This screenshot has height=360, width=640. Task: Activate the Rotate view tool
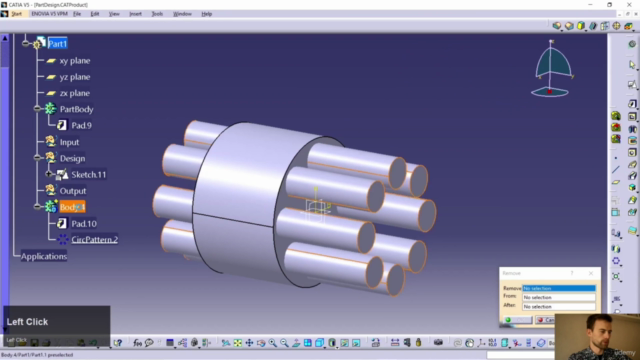pos(261,343)
